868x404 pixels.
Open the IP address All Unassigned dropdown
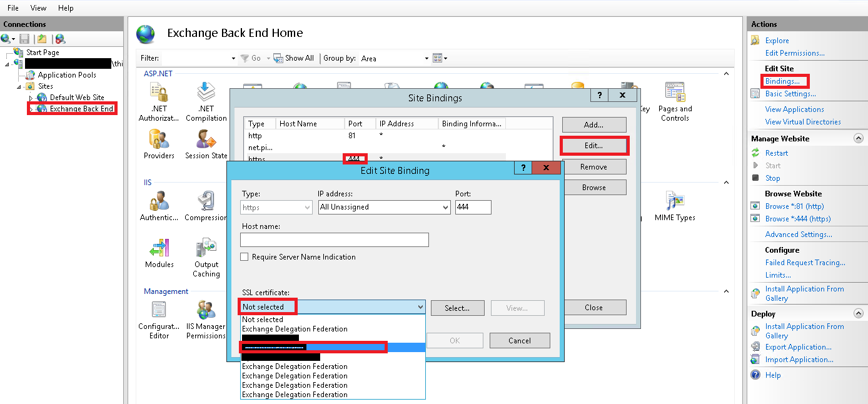tap(384, 207)
